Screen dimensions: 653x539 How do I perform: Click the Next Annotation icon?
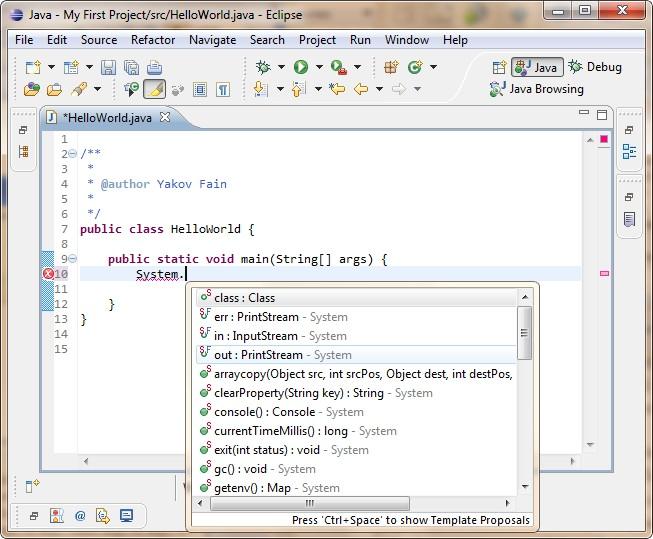(261, 89)
